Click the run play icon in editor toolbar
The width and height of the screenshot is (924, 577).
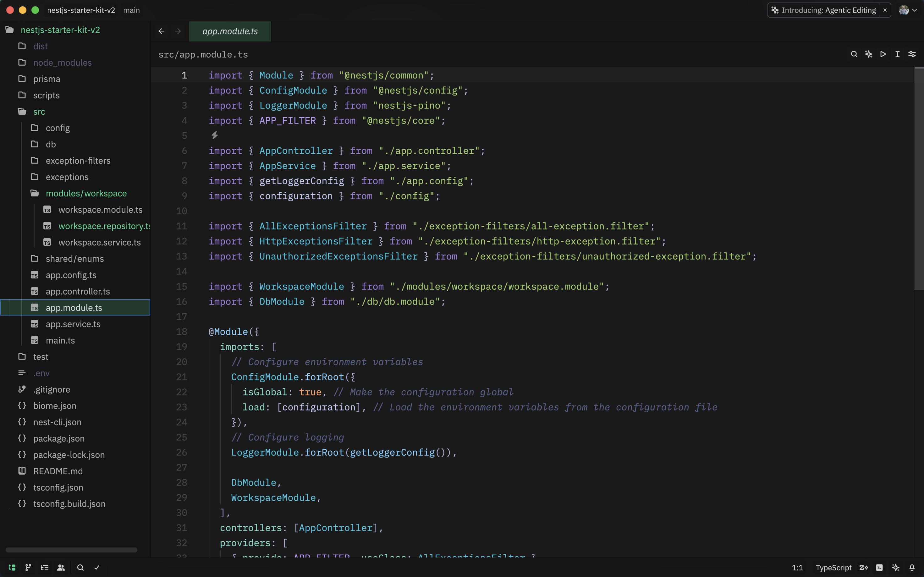click(x=883, y=54)
